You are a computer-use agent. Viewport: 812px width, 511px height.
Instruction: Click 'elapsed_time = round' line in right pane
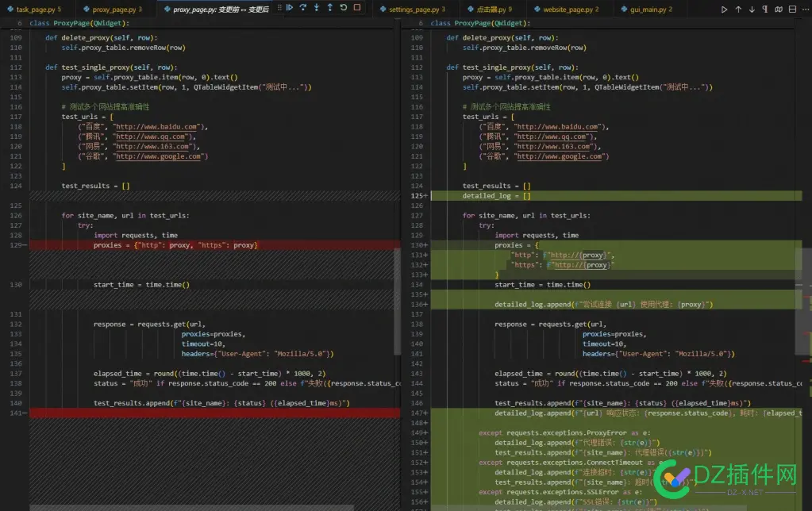[610, 373]
